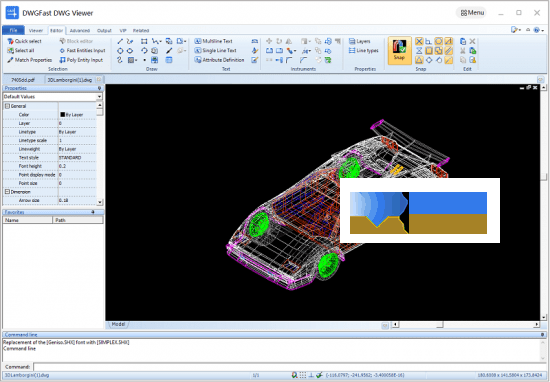Click the By Layer color swatch

[62, 115]
